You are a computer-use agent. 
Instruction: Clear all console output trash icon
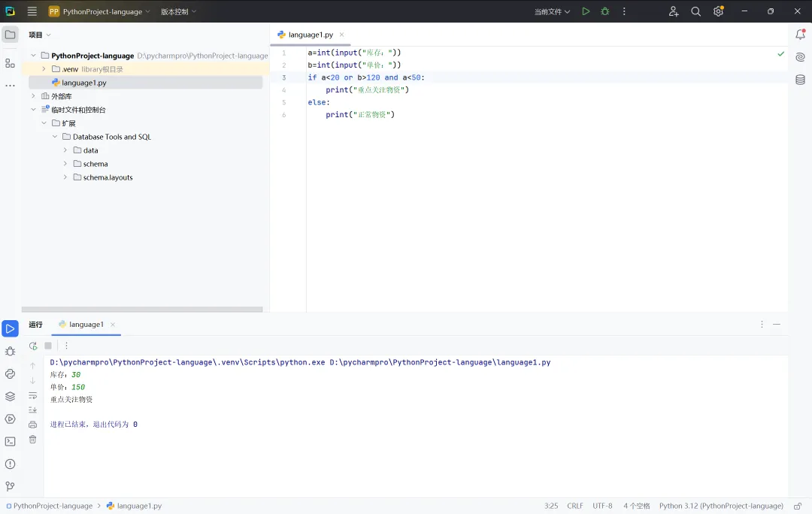click(32, 440)
